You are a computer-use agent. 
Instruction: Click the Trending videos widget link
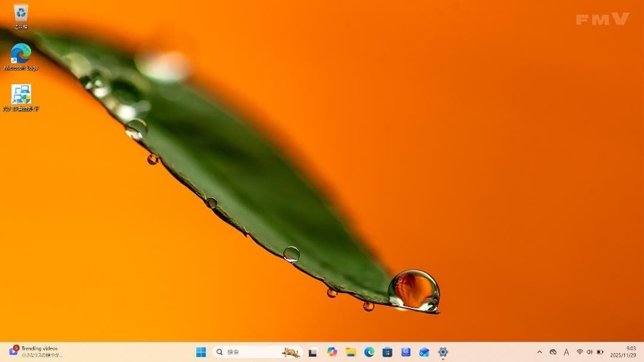click(x=39, y=348)
